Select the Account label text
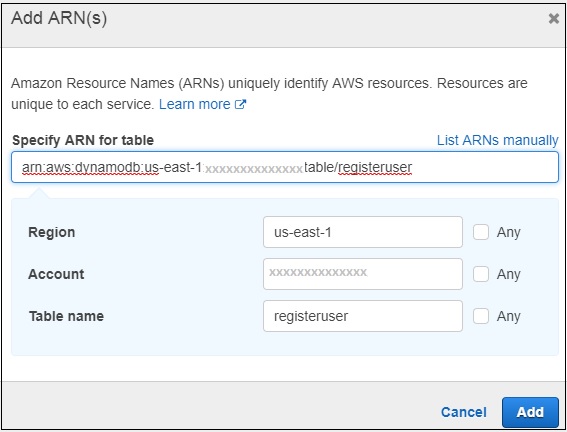Image resolution: width=567 pixels, height=432 pixels. 56,274
